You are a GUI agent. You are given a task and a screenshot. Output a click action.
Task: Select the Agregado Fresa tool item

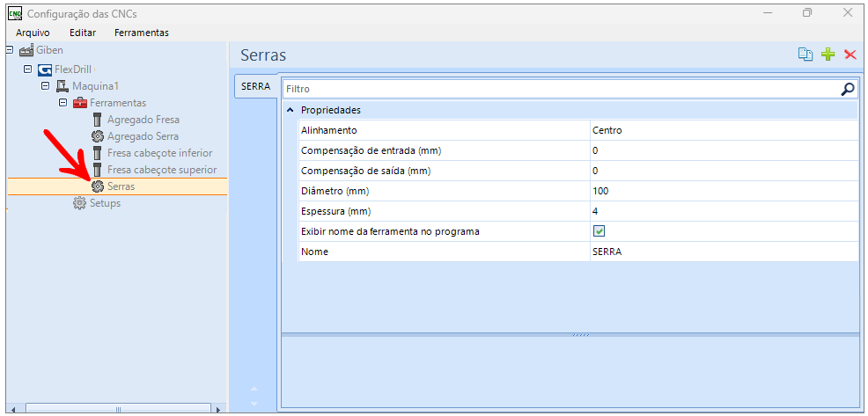(143, 120)
